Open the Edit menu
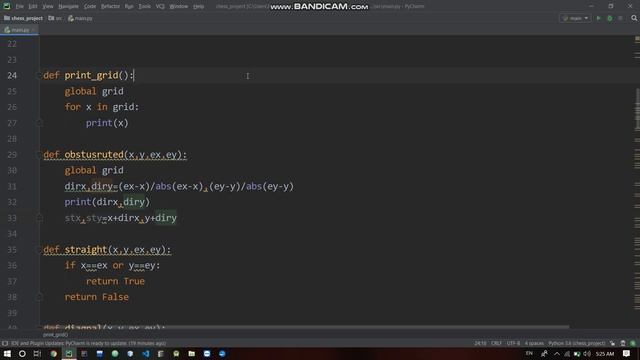 point(33,7)
